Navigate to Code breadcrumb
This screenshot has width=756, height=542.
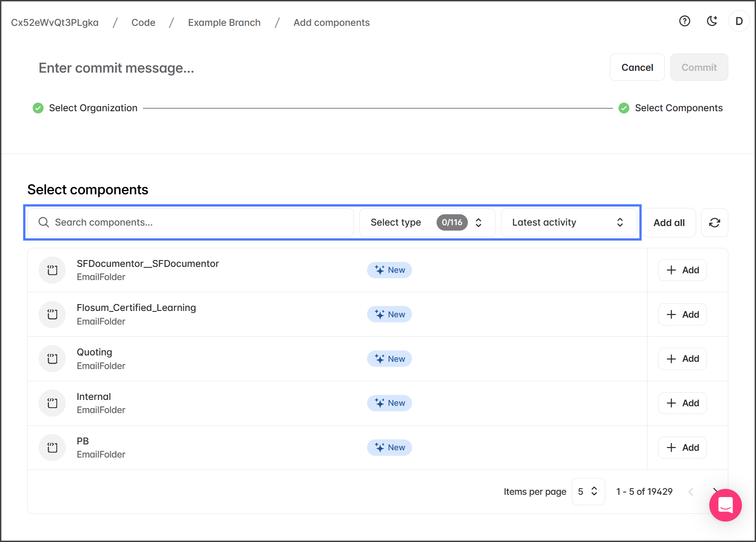coord(143,23)
